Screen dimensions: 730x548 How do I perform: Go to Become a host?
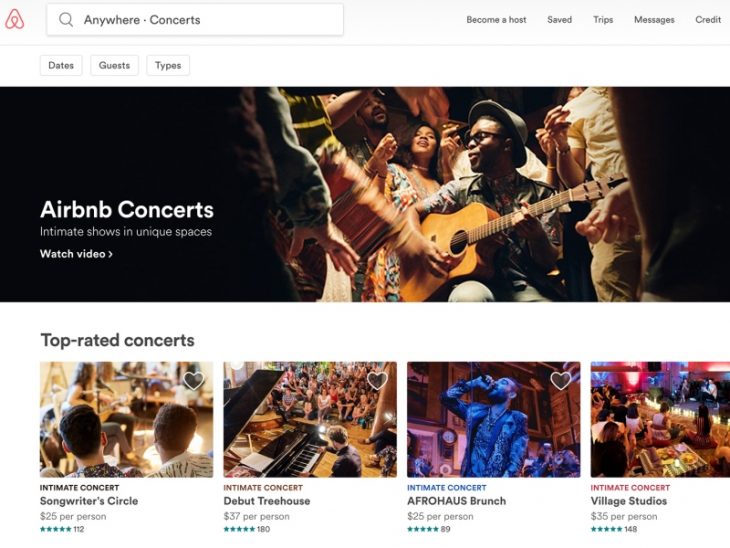tap(496, 20)
